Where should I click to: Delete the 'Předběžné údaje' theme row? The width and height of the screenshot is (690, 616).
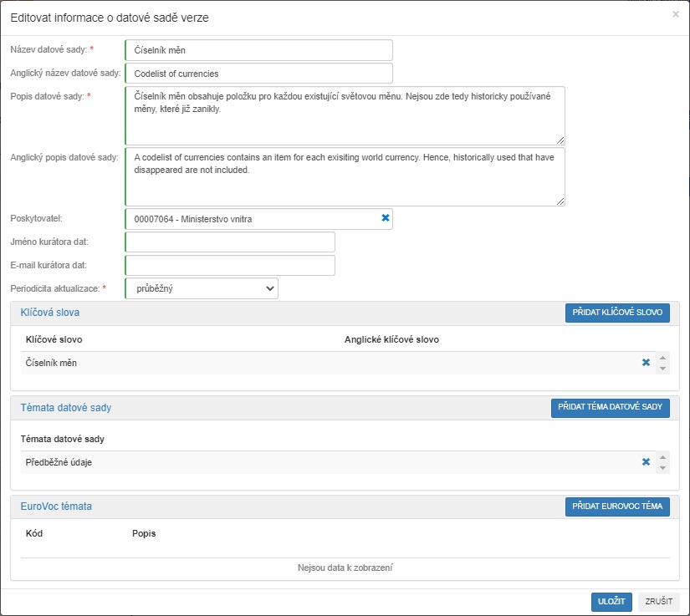point(646,461)
